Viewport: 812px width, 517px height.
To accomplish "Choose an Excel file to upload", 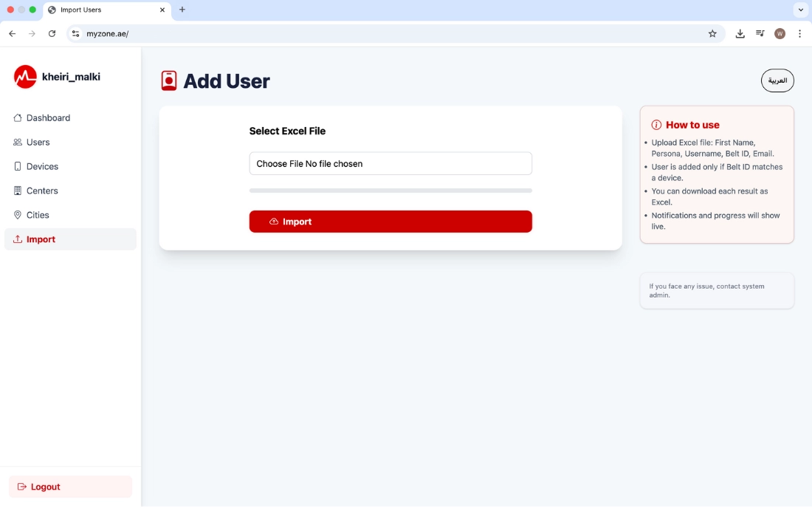I will pos(390,164).
